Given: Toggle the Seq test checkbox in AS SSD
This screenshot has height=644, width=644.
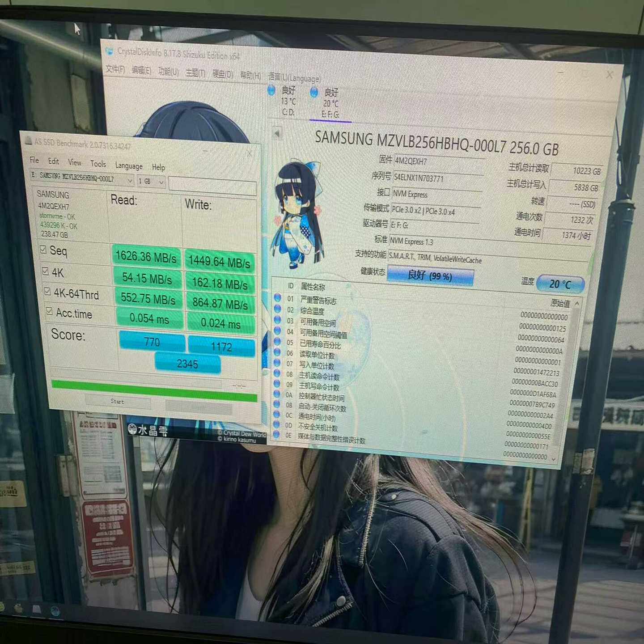Looking at the screenshot, I should [x=43, y=249].
